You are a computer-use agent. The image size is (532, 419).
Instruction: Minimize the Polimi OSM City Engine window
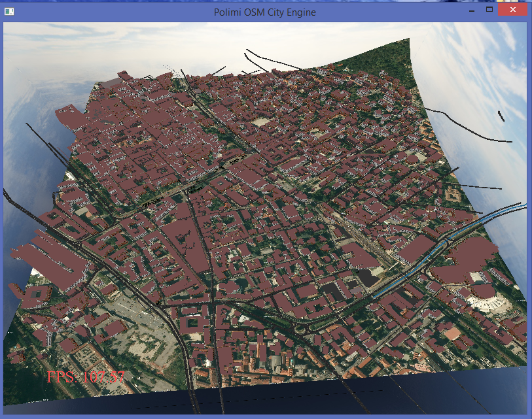[472, 10]
